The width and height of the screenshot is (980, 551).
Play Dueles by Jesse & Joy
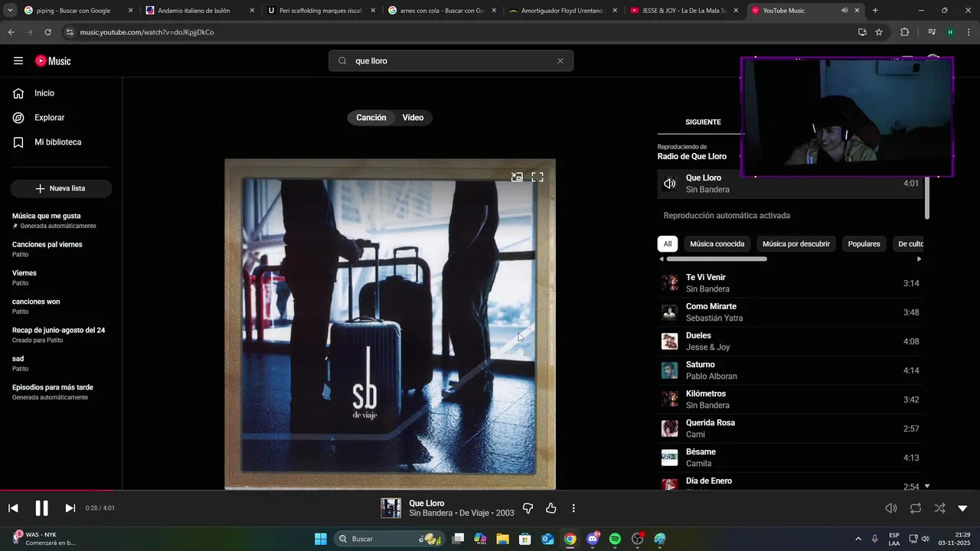tap(790, 341)
